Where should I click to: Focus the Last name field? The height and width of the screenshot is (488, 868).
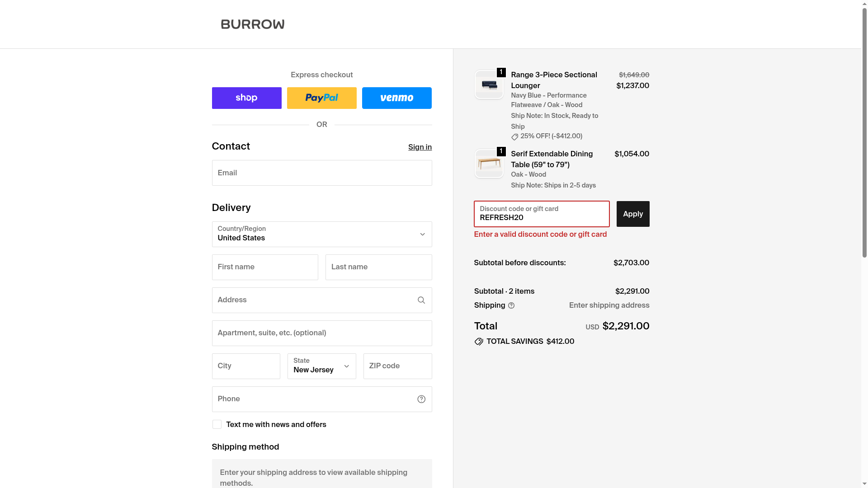pyautogui.click(x=379, y=267)
